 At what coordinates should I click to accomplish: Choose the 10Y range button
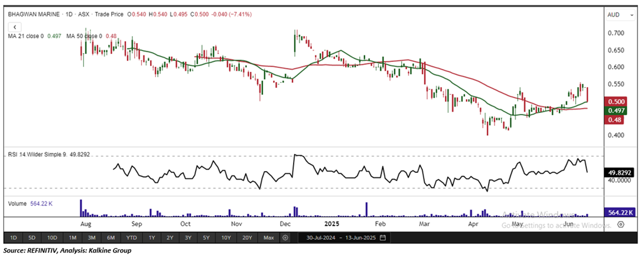click(226, 238)
